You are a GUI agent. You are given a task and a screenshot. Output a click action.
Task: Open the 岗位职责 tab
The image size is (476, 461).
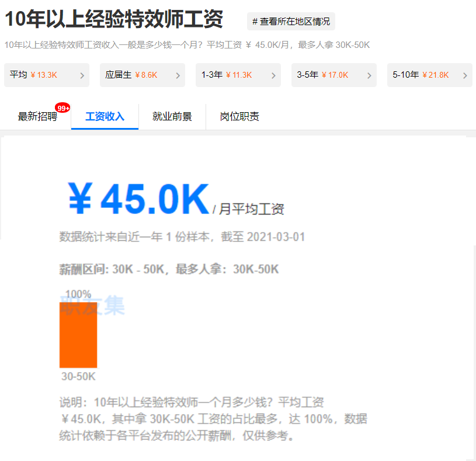point(239,117)
